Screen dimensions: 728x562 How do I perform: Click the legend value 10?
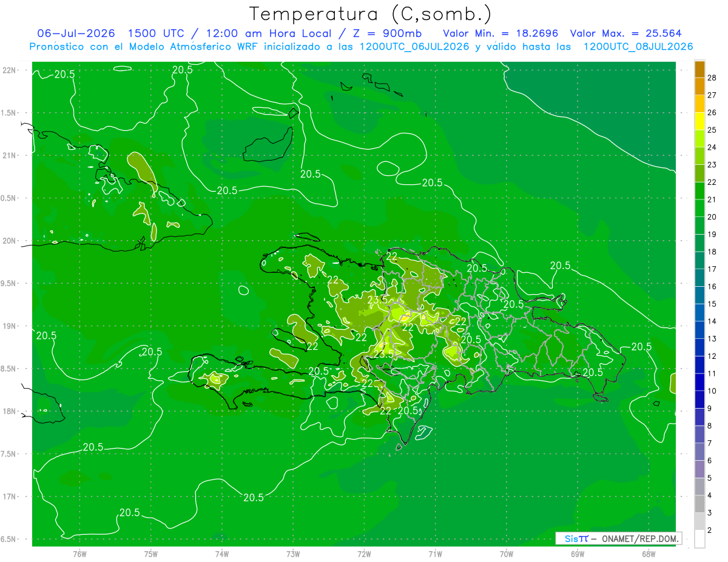pos(712,391)
